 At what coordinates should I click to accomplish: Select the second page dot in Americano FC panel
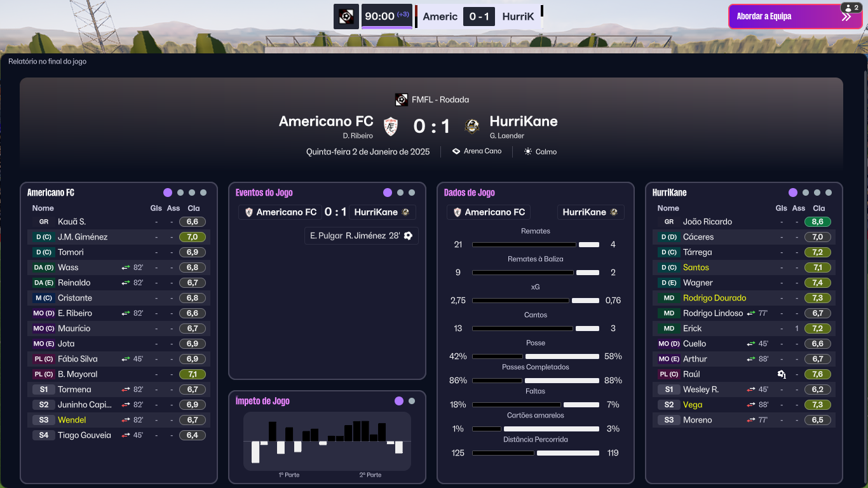point(180,193)
